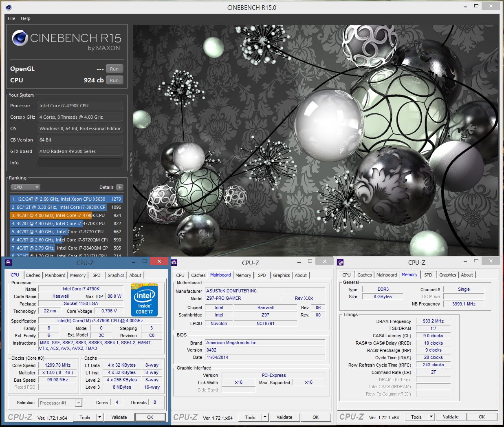Click the NB Frequency 3999.1 MHz value
504x427 pixels.
(x=464, y=304)
